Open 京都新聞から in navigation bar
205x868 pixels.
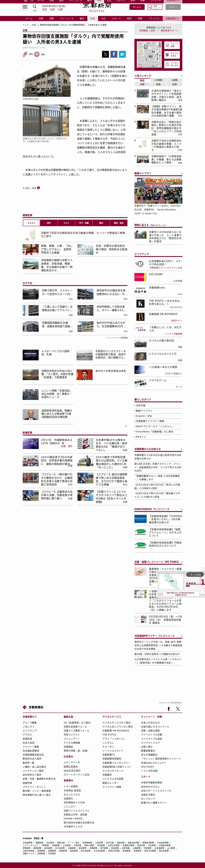(173, 18)
